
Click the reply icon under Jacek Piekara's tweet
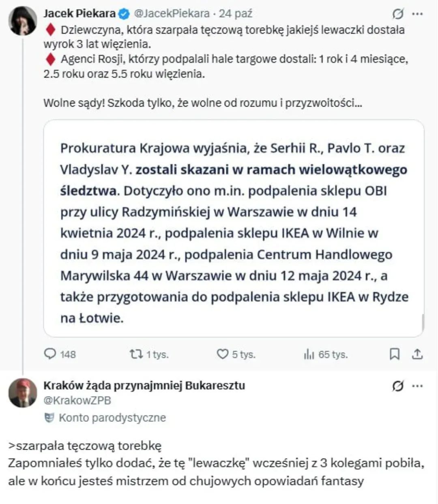pyautogui.click(x=50, y=354)
